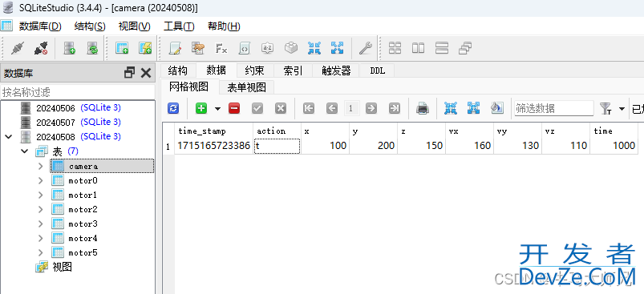Switch to the 触发器 tab

336,70
